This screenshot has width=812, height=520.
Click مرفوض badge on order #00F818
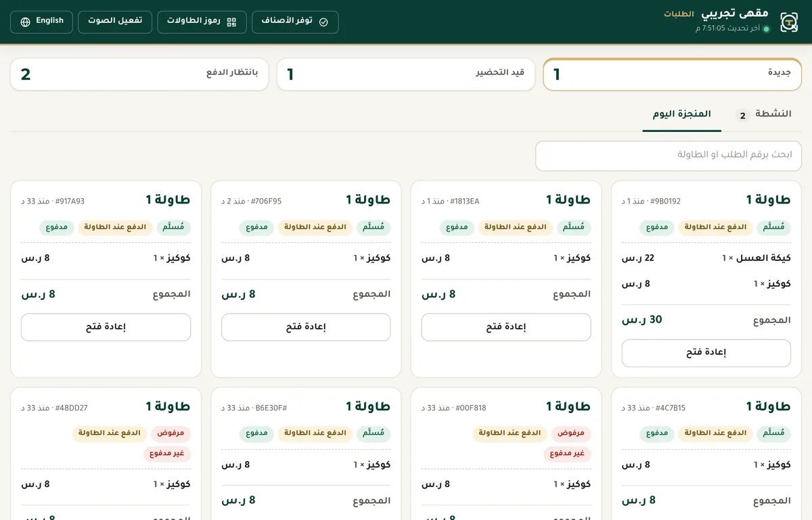pos(571,433)
